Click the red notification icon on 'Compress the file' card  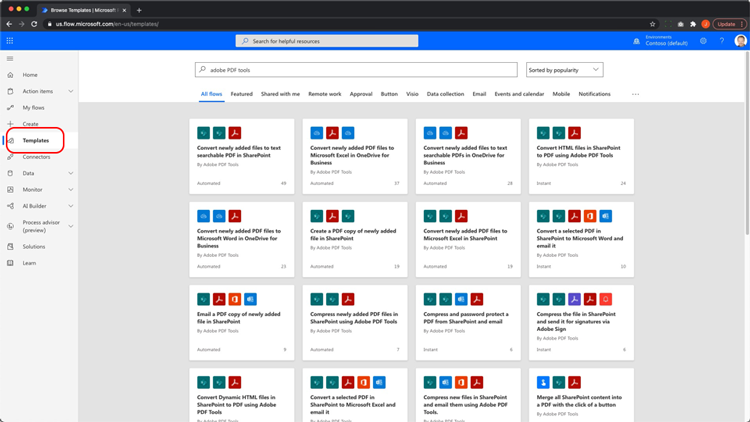pyautogui.click(x=605, y=300)
